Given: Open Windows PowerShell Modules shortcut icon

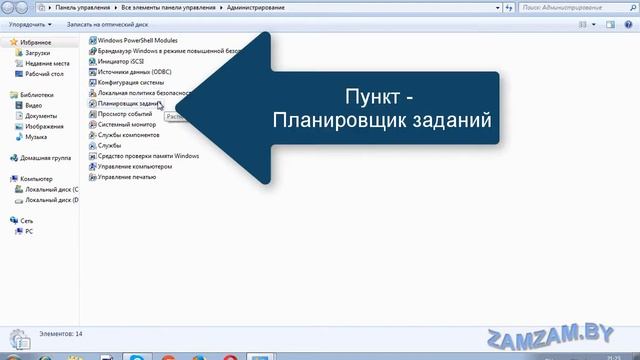Looking at the screenshot, I should [x=93, y=40].
